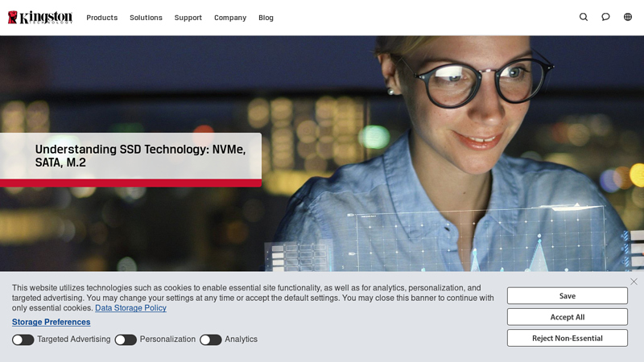Viewport: 644px width, 362px height.
Task: Open the globe language selector
Action: (628, 17)
